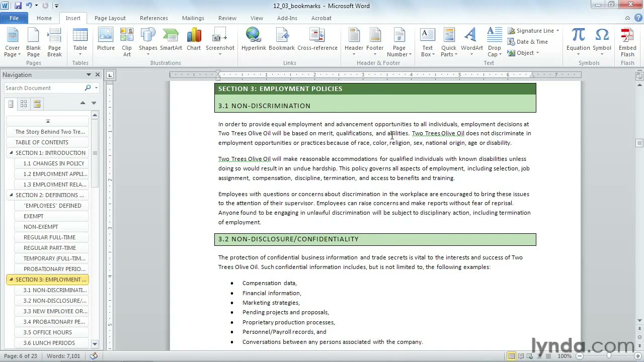This screenshot has width=644, height=362.
Task: Open the Acrobat tab
Action: (x=321, y=18)
